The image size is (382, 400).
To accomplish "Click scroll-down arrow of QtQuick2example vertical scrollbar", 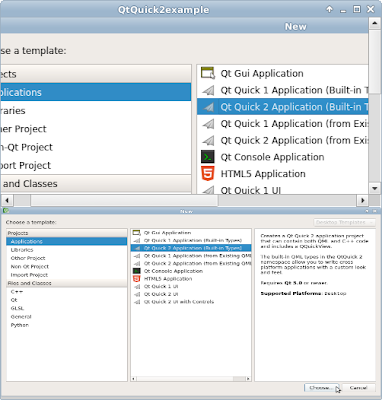I will click(375, 188).
